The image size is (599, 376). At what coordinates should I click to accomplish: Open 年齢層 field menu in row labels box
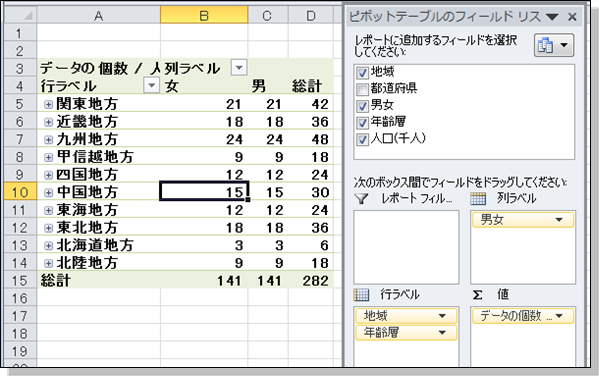click(x=442, y=332)
